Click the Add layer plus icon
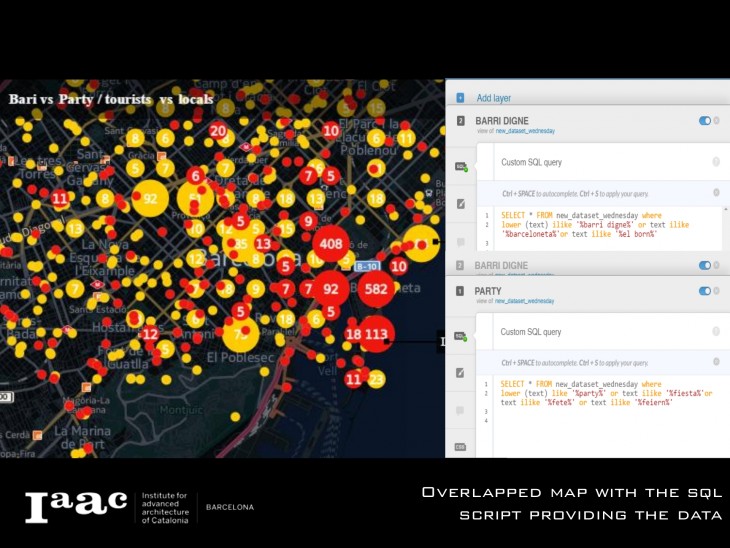 click(x=460, y=98)
